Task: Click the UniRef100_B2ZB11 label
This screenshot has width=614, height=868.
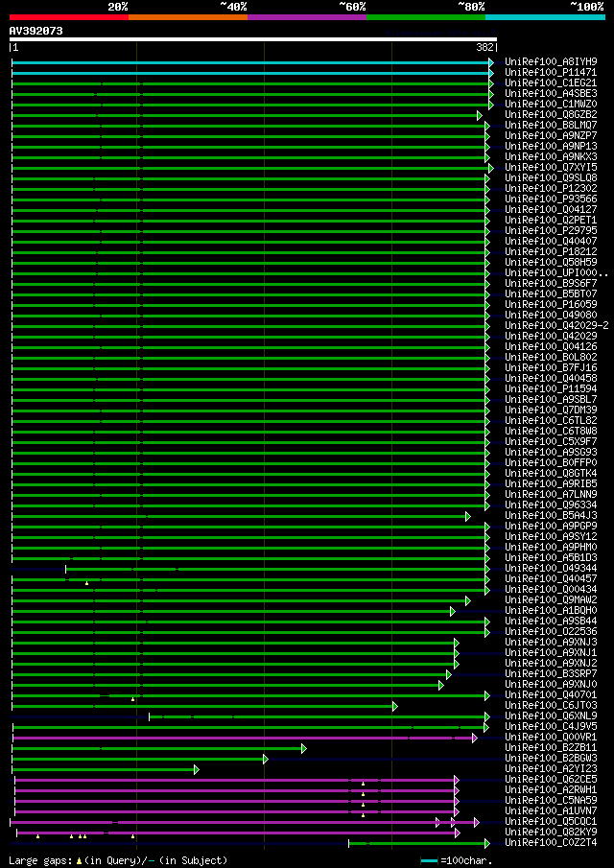Action: point(551,748)
